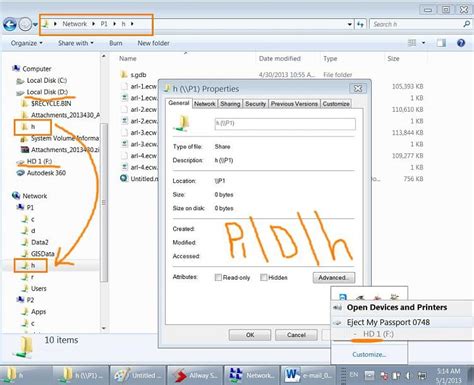Switch to the Security tab

[255, 104]
